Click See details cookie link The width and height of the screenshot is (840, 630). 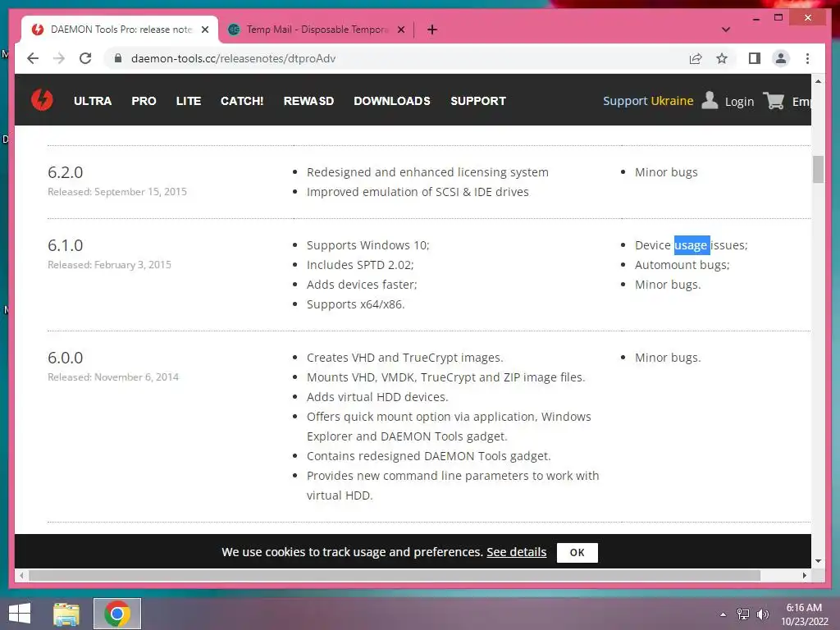click(517, 552)
